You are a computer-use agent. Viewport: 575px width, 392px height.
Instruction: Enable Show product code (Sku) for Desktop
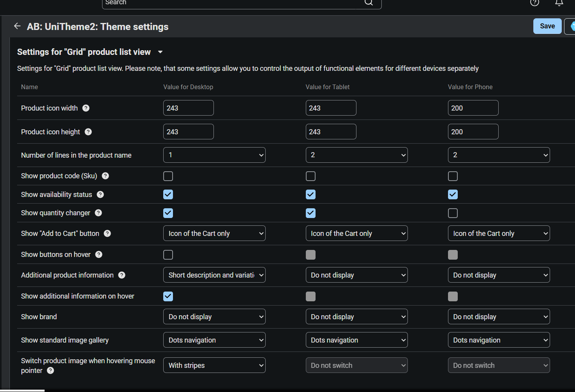[x=168, y=176]
